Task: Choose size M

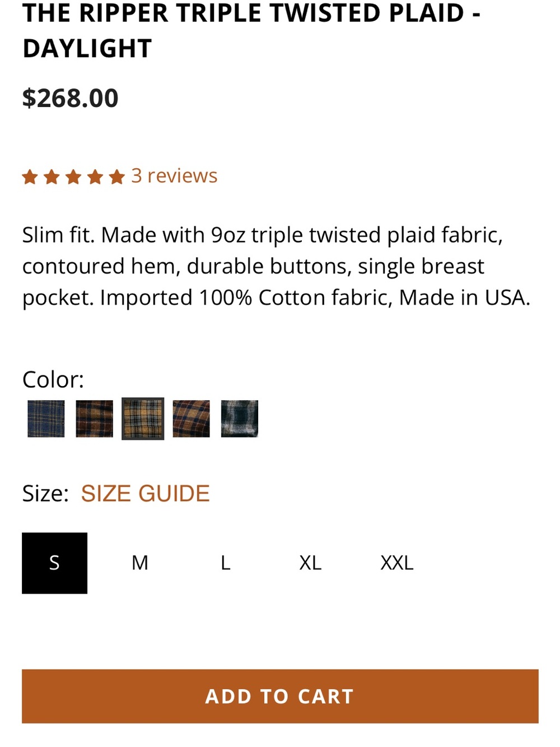Action: pyautogui.click(x=140, y=563)
